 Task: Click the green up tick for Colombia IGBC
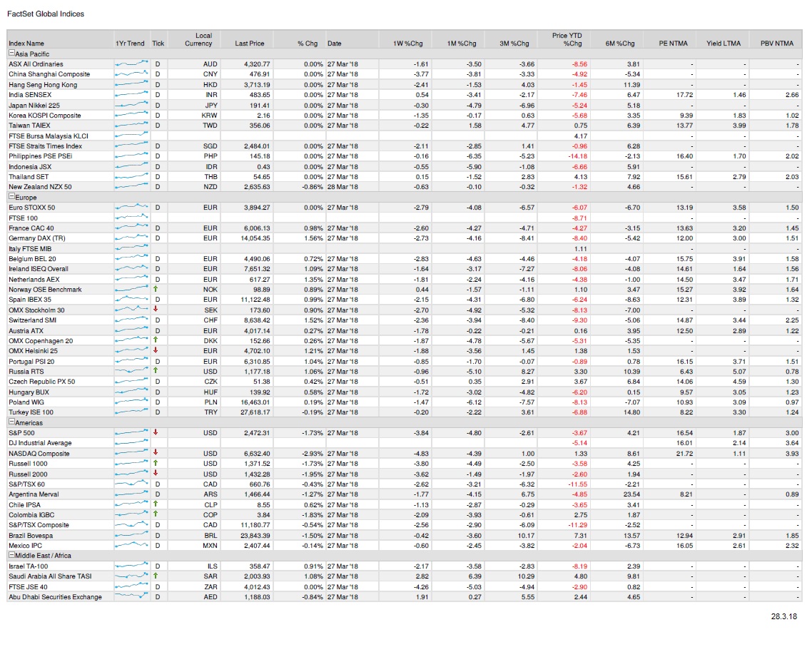coord(156,514)
